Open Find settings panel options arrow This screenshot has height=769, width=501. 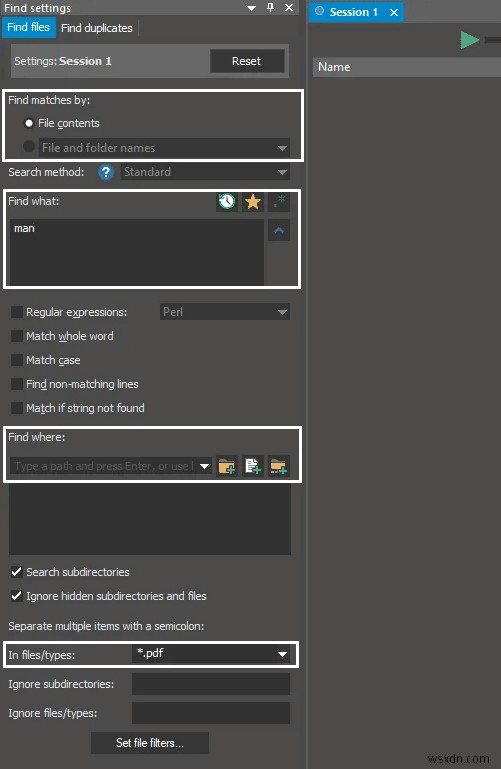tap(251, 8)
